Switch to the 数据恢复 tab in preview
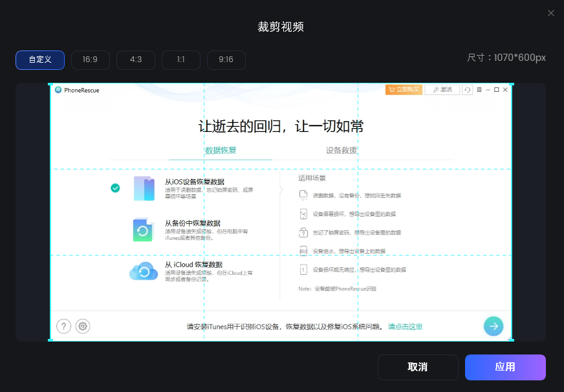The width and height of the screenshot is (564, 392). point(221,151)
